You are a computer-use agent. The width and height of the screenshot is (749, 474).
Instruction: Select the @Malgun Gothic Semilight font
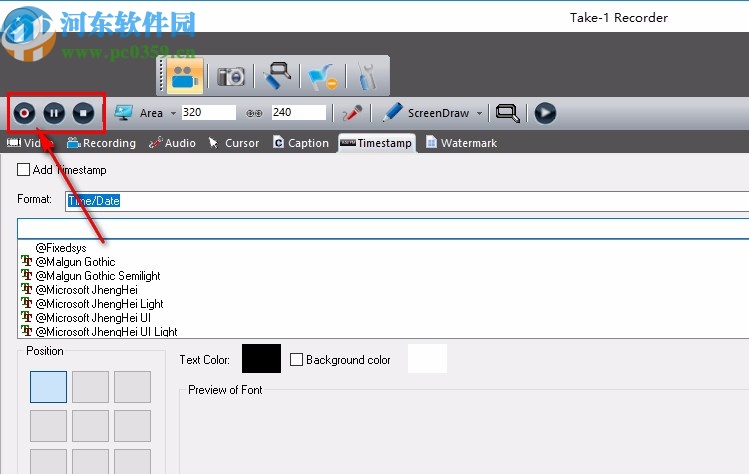coord(98,276)
